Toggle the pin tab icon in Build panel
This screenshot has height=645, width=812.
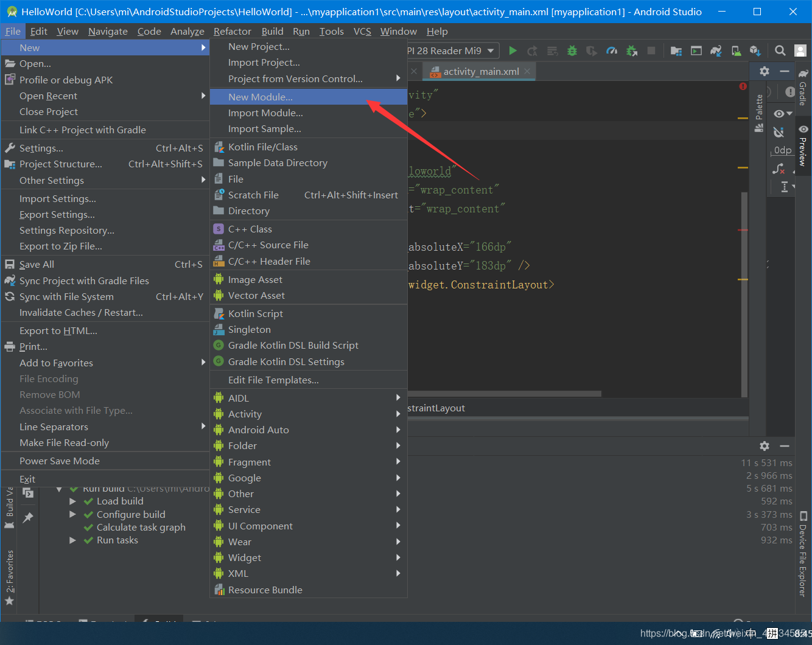tap(28, 518)
